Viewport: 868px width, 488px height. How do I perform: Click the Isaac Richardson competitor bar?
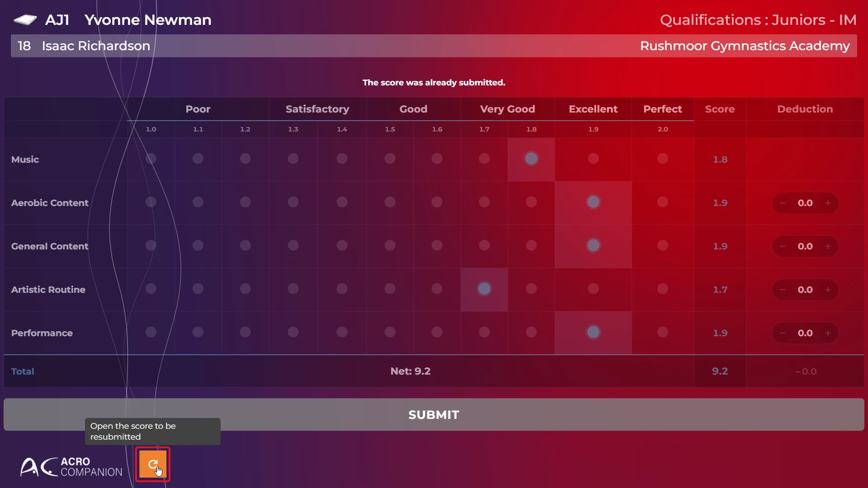tap(434, 46)
